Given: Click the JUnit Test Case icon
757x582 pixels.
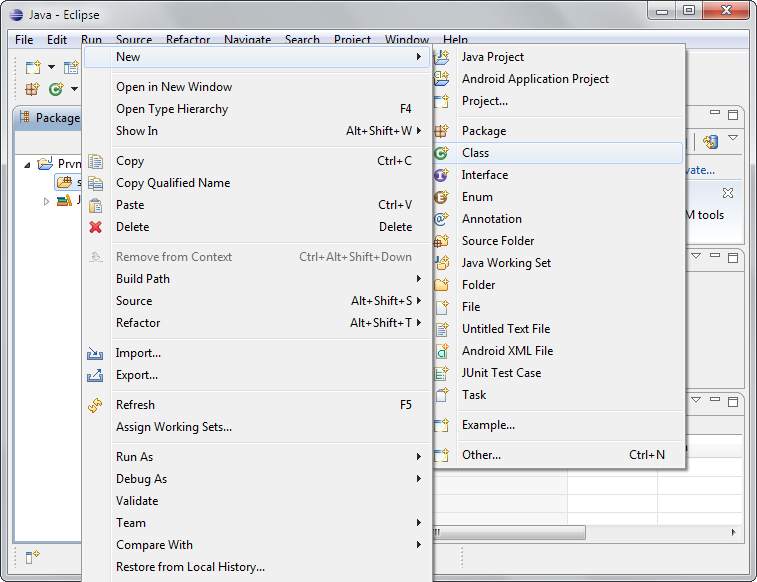Looking at the screenshot, I should coord(442,373).
